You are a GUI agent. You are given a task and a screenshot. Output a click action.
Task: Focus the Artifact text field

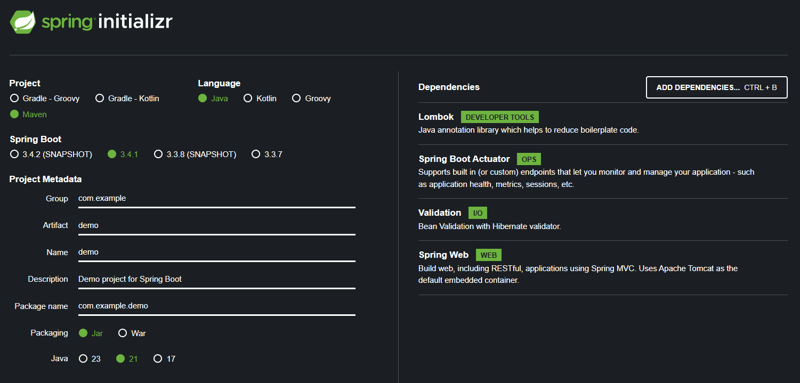click(x=217, y=225)
